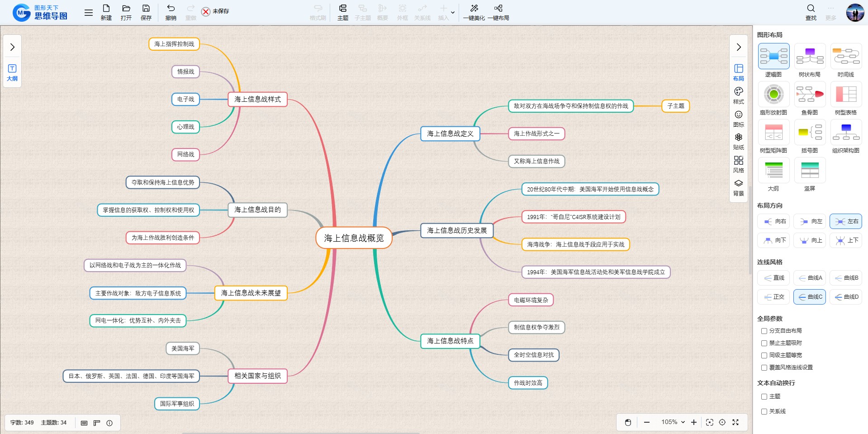Click the 一键布局 auto layout icon
868x434 pixels.
click(x=498, y=9)
